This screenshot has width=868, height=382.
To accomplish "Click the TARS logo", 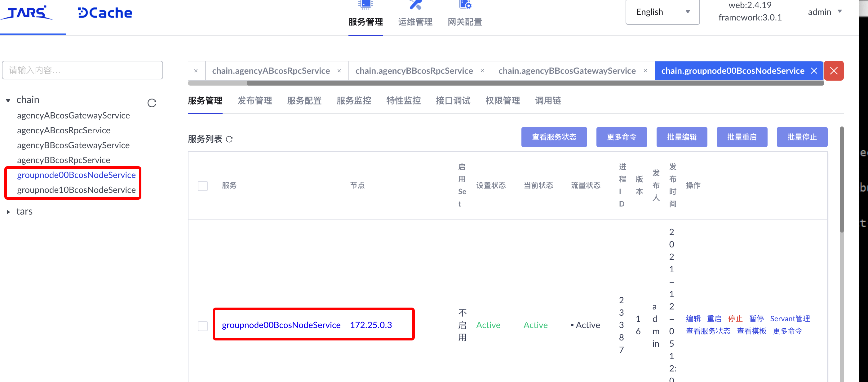I will tap(27, 13).
